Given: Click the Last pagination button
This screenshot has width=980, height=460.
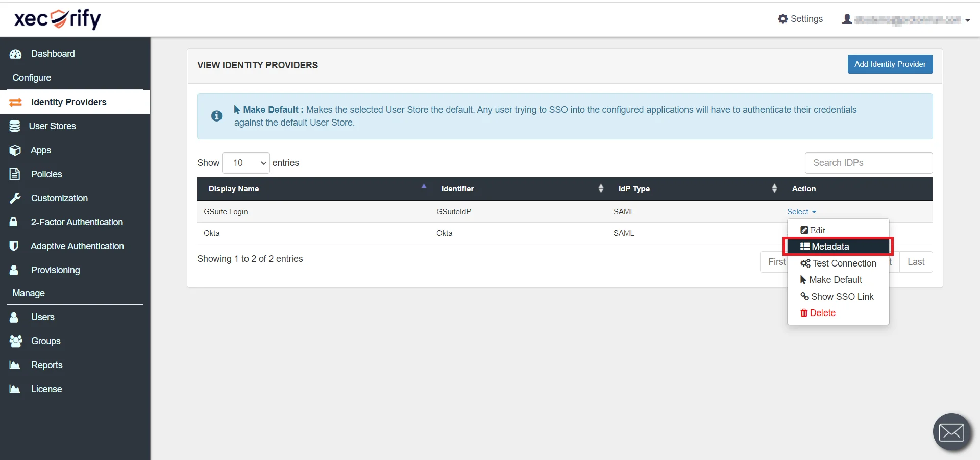Looking at the screenshot, I should pyautogui.click(x=916, y=261).
